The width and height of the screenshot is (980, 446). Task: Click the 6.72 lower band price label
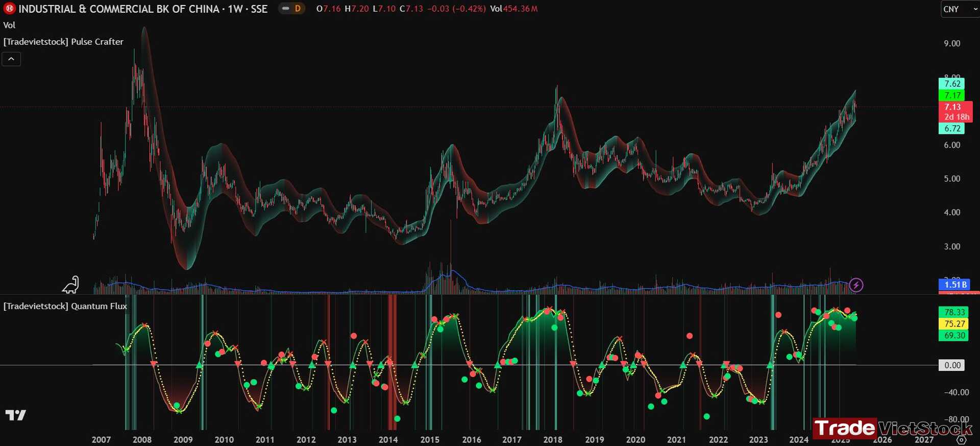(x=952, y=129)
